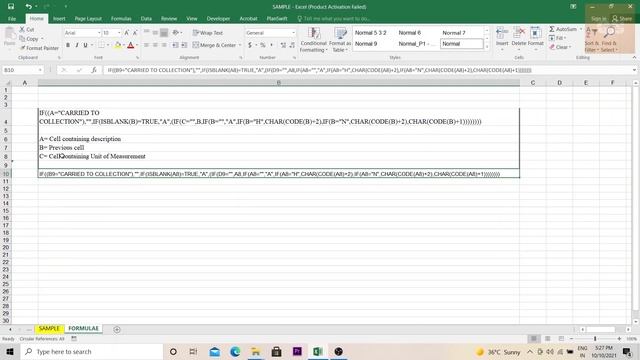Open the File tab
Screen dimensions: 640x360
pyautogui.click(x=12, y=19)
